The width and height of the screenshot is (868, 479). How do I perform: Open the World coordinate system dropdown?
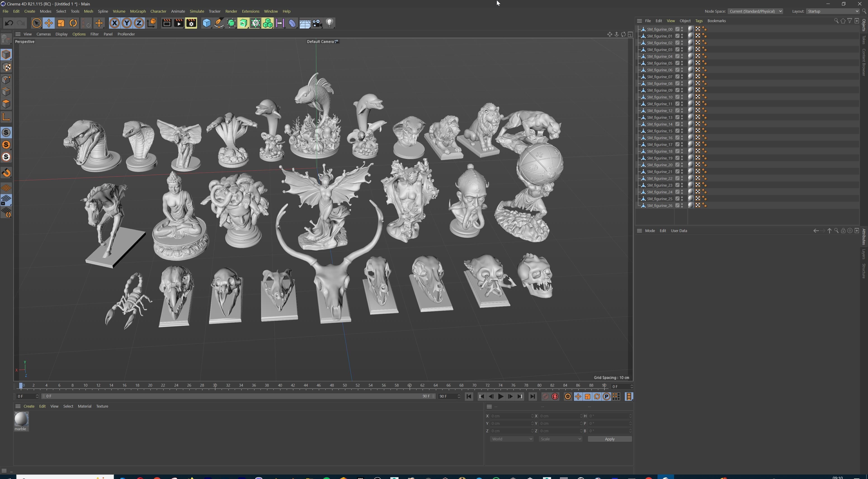click(512, 439)
